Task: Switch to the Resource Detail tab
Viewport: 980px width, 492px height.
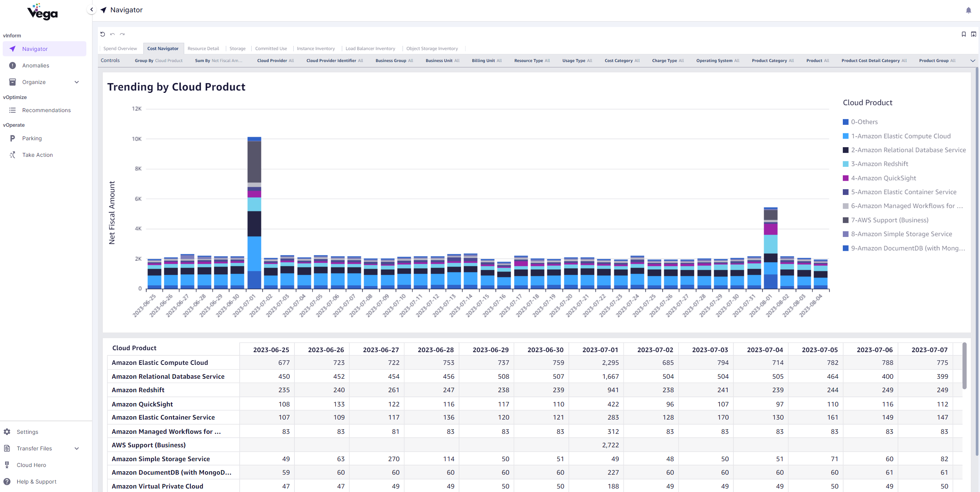Action: click(203, 49)
